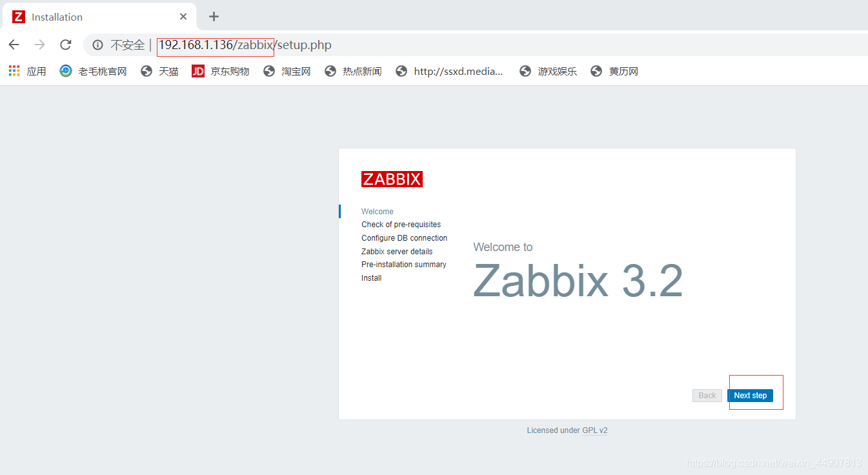Open the 黄历网 bookmark
868x475 pixels.
(614, 71)
